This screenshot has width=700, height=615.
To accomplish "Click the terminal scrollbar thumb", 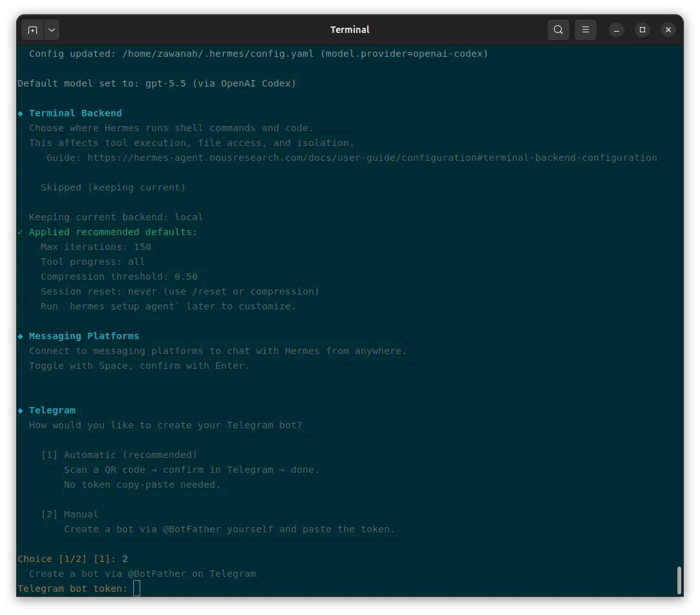I will (x=679, y=579).
